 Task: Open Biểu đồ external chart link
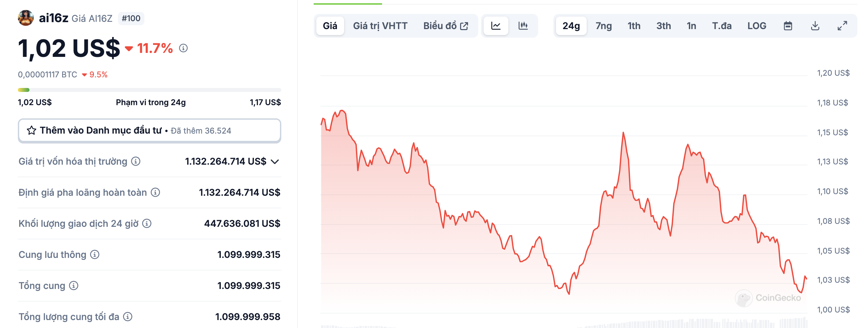click(x=446, y=25)
